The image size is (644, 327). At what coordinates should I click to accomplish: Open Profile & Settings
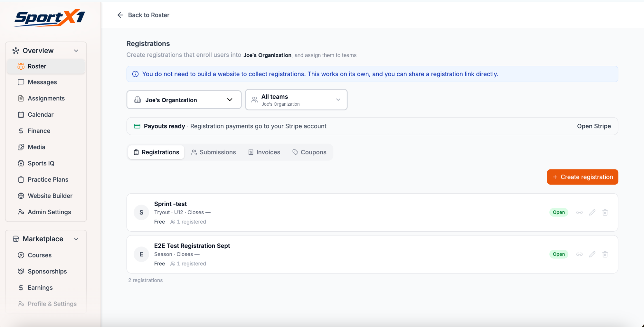46,304
